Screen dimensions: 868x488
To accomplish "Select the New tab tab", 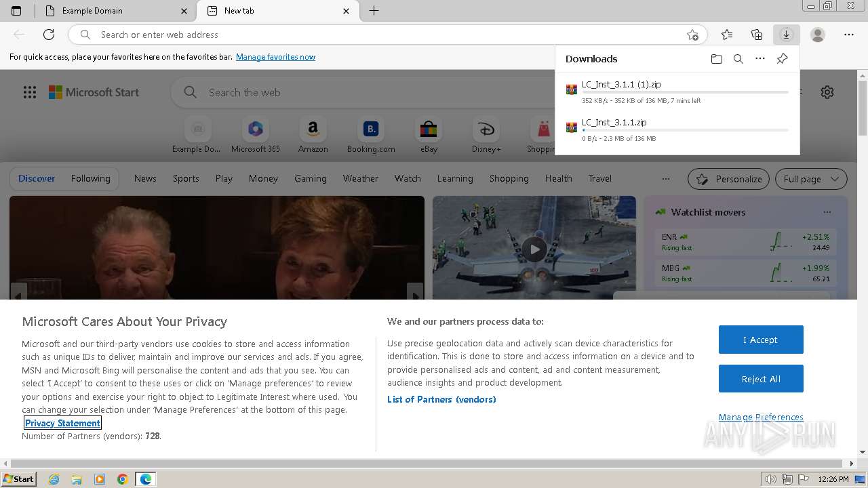I will pyautogui.click(x=277, y=11).
